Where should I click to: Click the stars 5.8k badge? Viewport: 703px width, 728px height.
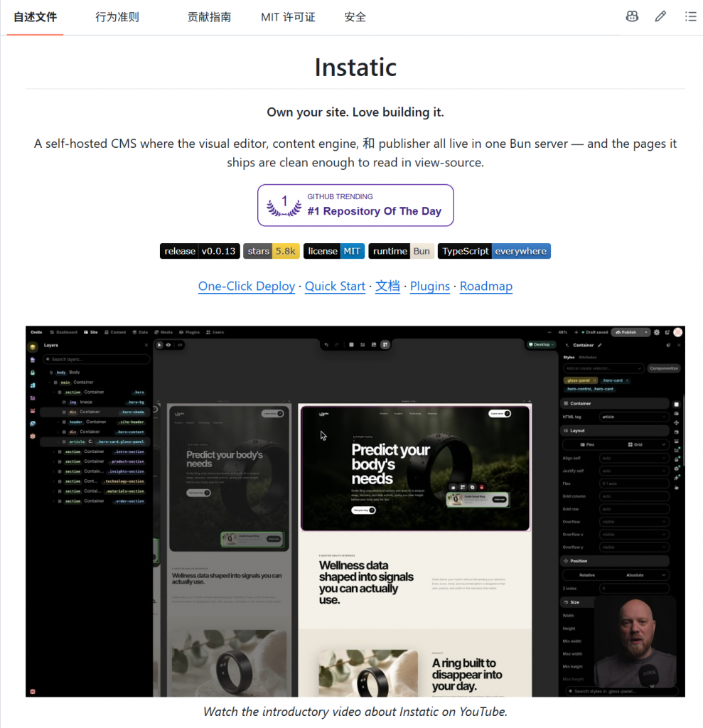pos(271,251)
